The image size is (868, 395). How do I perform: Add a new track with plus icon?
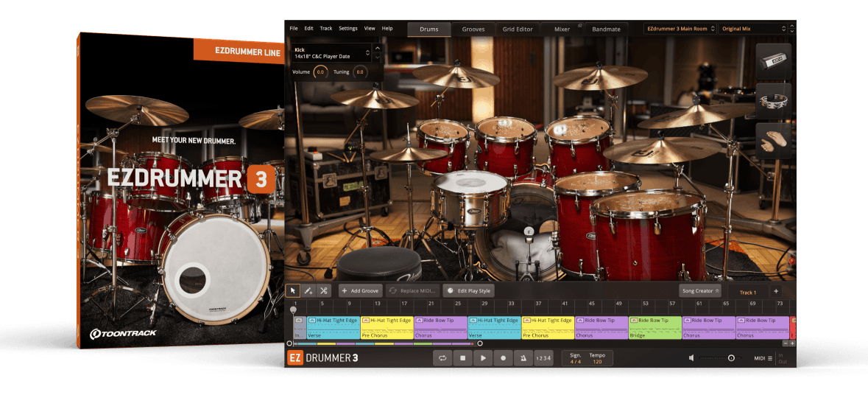click(x=775, y=291)
